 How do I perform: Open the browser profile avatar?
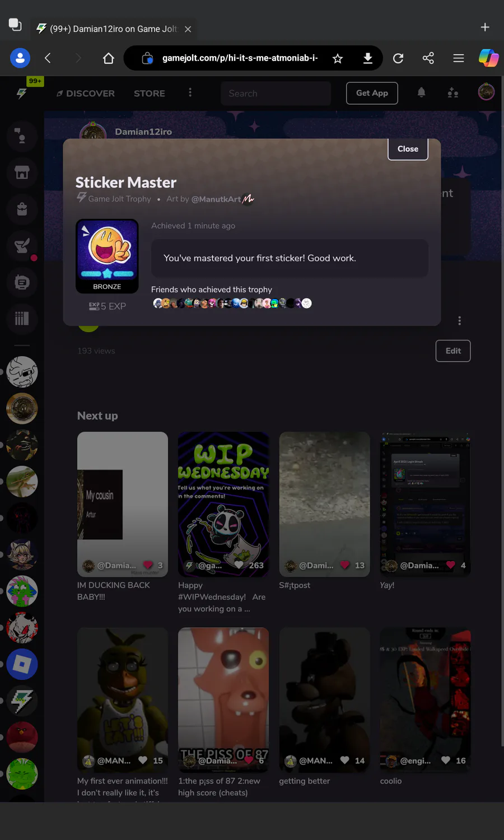[x=20, y=58]
